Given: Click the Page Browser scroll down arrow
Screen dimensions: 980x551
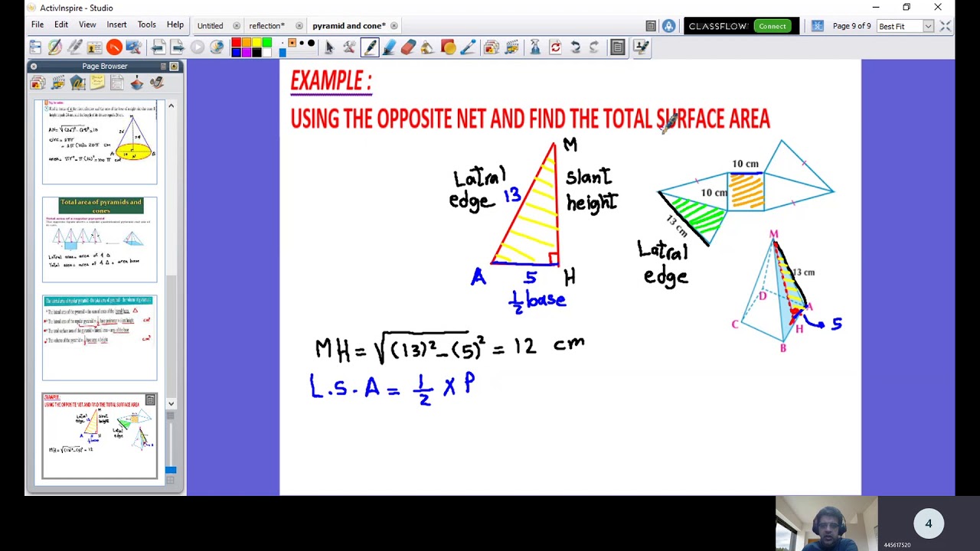Looking at the screenshot, I should pyautogui.click(x=171, y=403).
